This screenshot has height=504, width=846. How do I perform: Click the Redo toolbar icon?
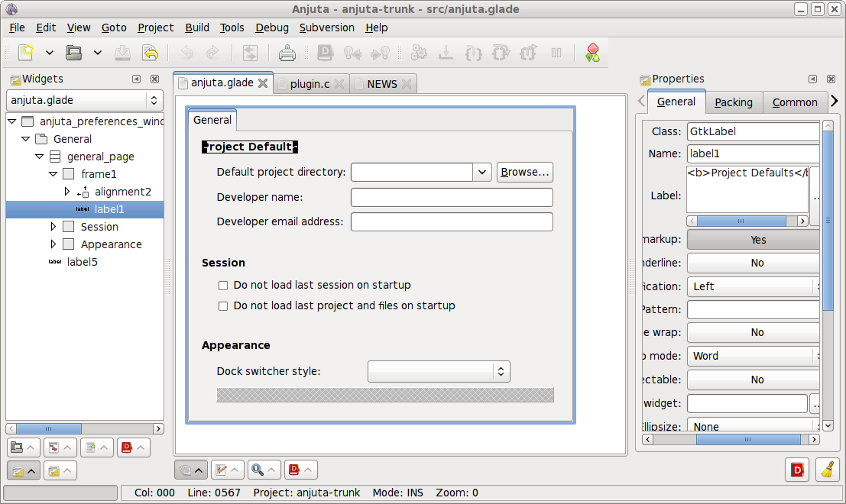coord(212,52)
